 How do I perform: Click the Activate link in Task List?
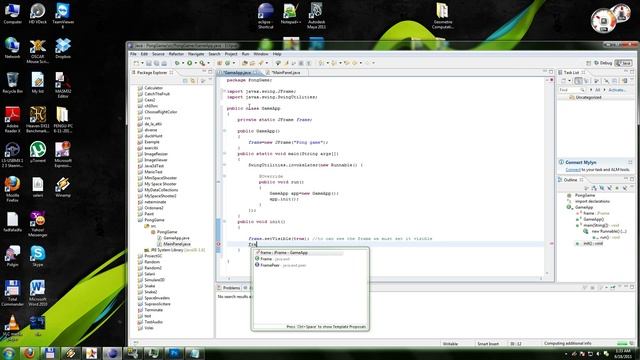click(617, 90)
